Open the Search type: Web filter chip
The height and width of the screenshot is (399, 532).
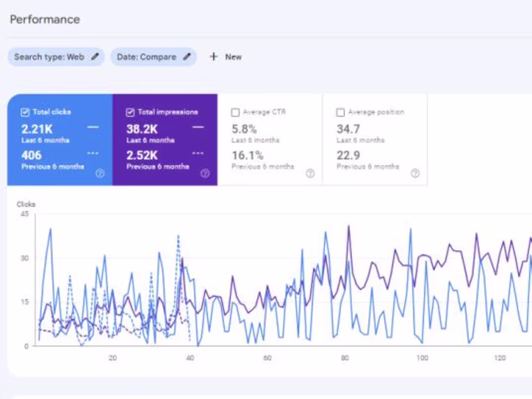pyautogui.click(x=56, y=57)
